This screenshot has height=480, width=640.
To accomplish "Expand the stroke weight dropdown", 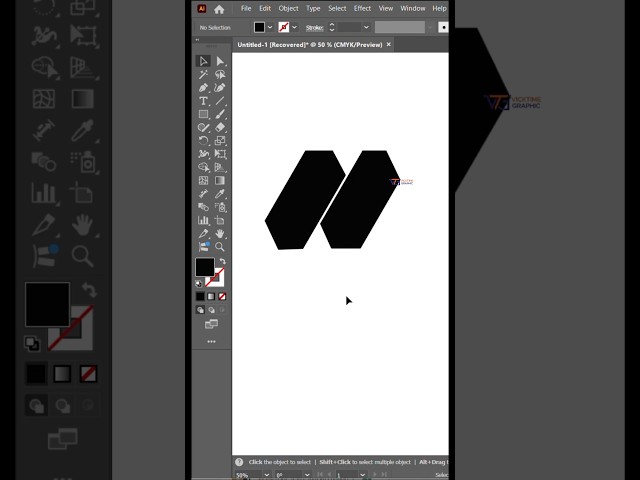I will pyautogui.click(x=366, y=27).
